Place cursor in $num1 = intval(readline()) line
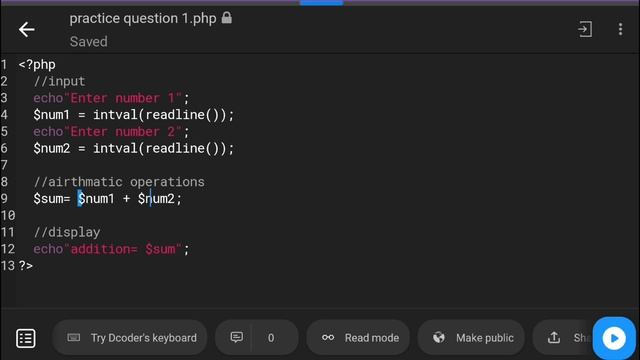Screen dimensions: 640x360 click(134, 115)
